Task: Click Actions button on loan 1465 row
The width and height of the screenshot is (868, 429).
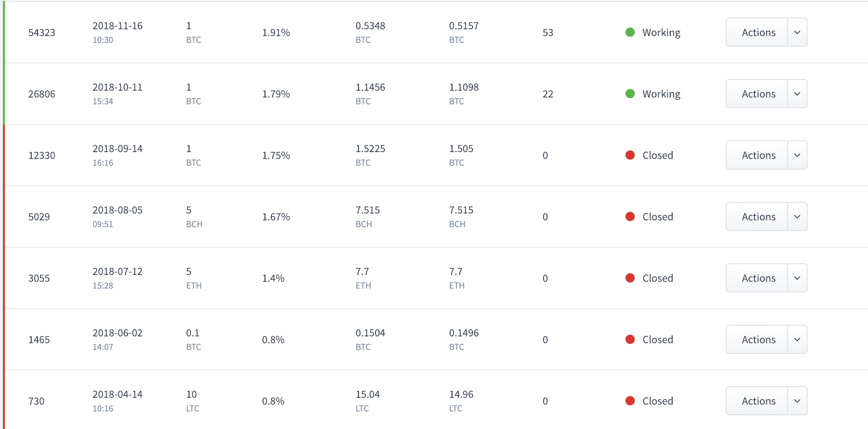Action: 758,339
